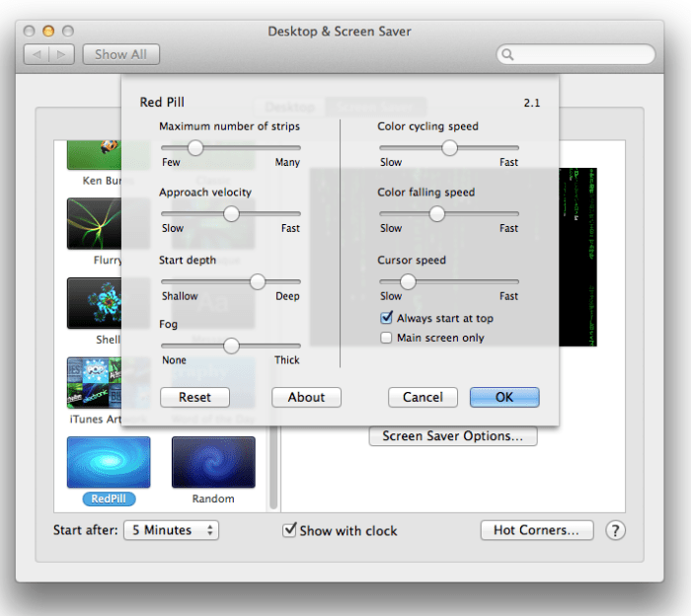Pick the iTunes Artwork screen saver thumbnail
Screen dimensions: 691x616
94,382
